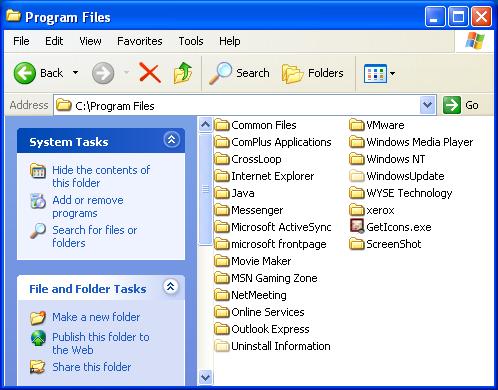
Task: Select the microsoft frontpage folder icon
Action: click(222, 244)
